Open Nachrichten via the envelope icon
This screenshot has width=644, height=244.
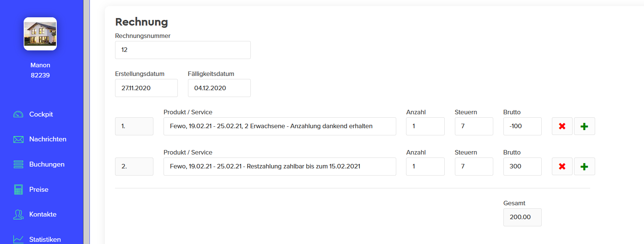click(x=18, y=139)
